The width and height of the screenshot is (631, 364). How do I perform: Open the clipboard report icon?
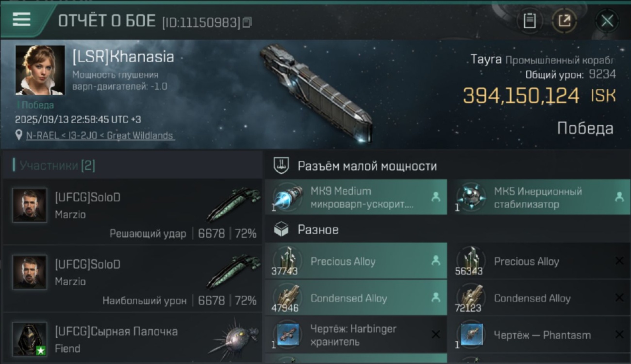(x=530, y=20)
